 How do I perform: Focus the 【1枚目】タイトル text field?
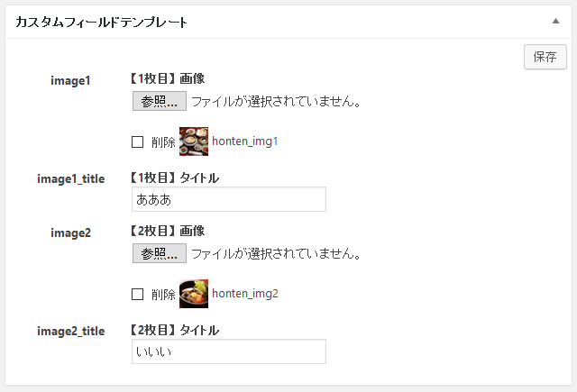(x=229, y=199)
